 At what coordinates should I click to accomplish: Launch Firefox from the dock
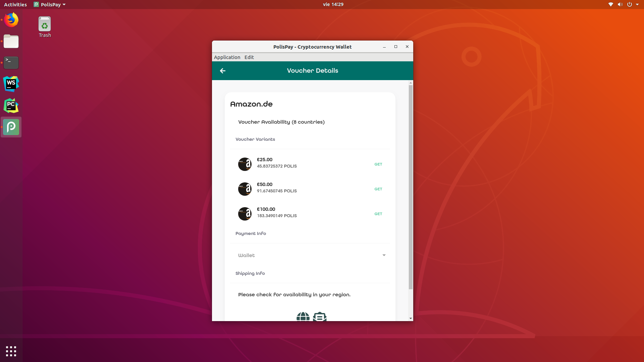pyautogui.click(x=11, y=20)
